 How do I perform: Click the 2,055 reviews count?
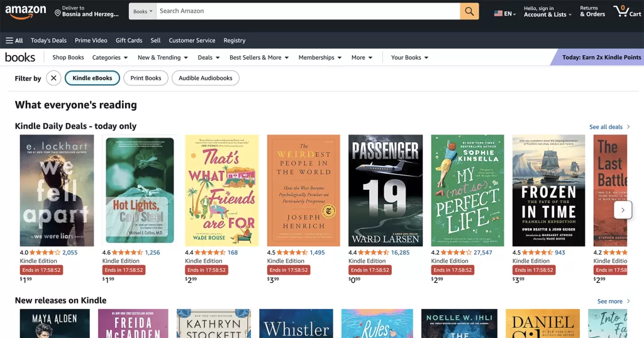pyautogui.click(x=70, y=253)
